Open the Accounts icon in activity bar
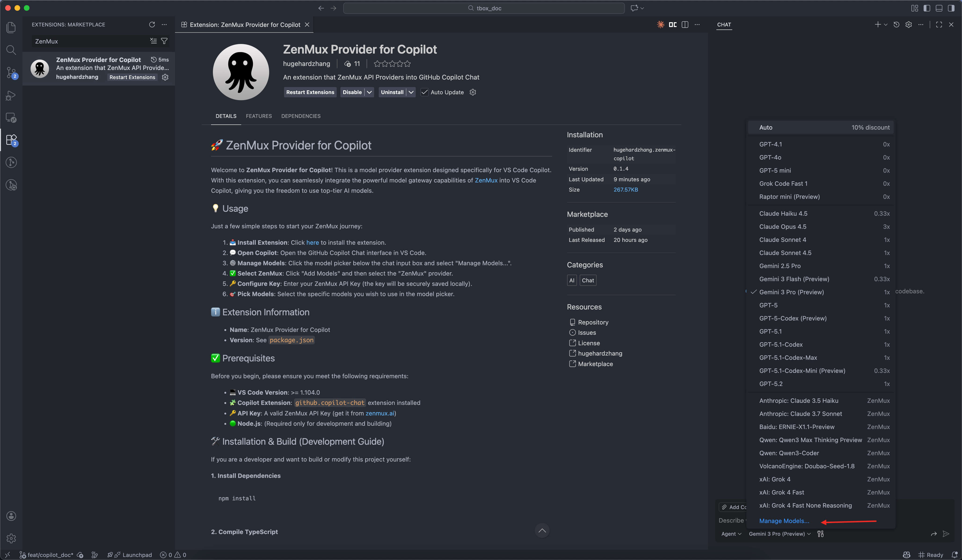 [x=11, y=516]
